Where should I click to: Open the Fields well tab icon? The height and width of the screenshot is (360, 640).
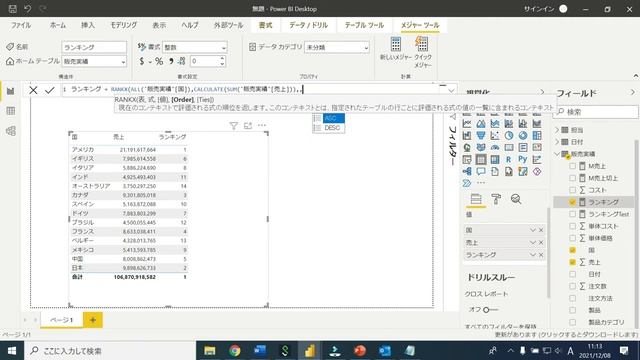point(476,199)
